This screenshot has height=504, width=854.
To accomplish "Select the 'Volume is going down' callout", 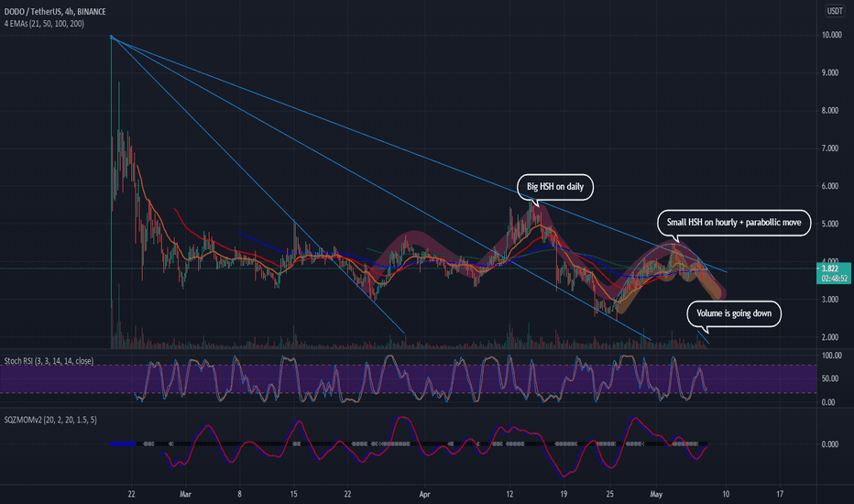I will [734, 313].
